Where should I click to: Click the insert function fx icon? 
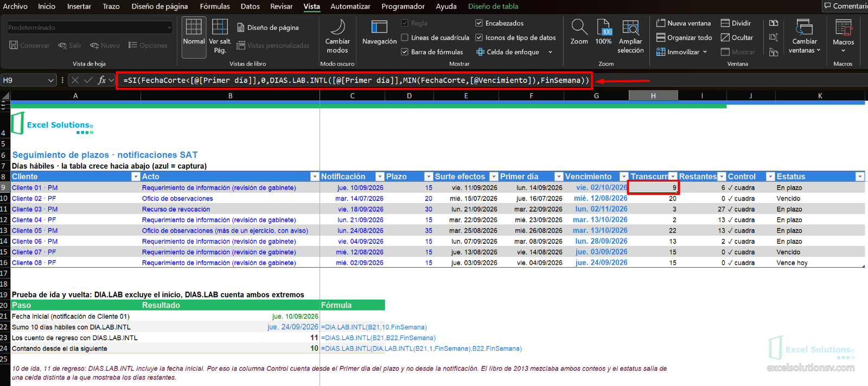[101, 80]
